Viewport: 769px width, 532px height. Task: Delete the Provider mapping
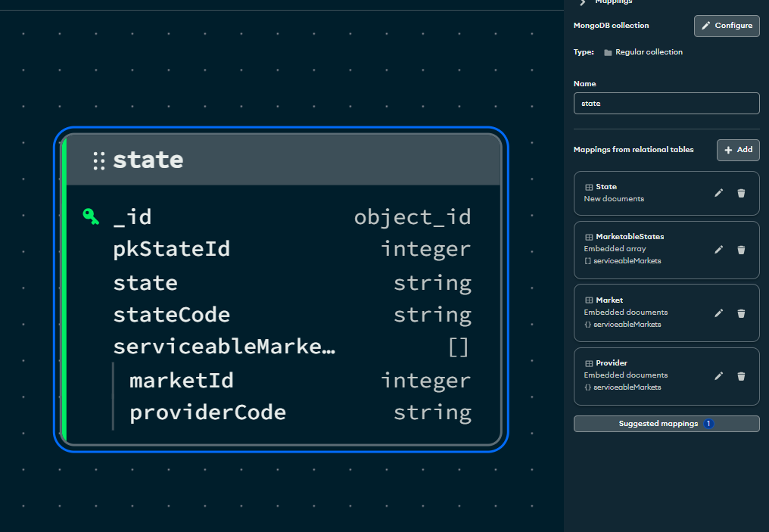tap(741, 375)
